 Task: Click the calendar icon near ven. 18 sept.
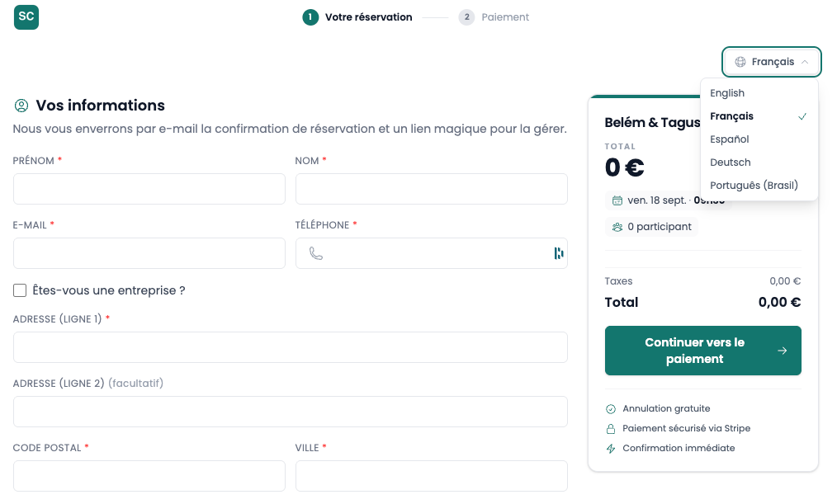(x=617, y=200)
